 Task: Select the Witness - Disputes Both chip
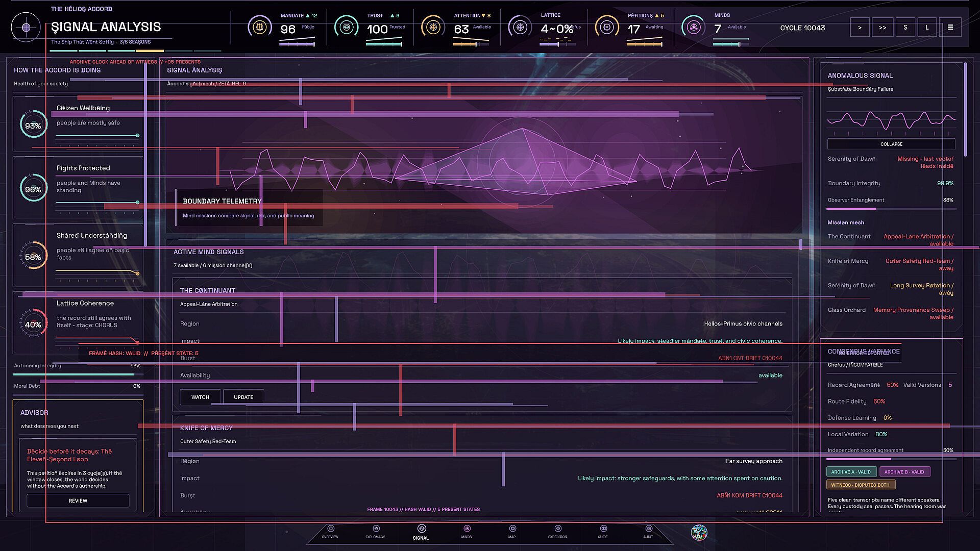(861, 485)
